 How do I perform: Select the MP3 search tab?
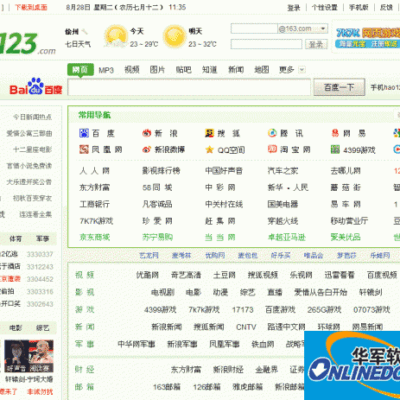click(x=106, y=70)
